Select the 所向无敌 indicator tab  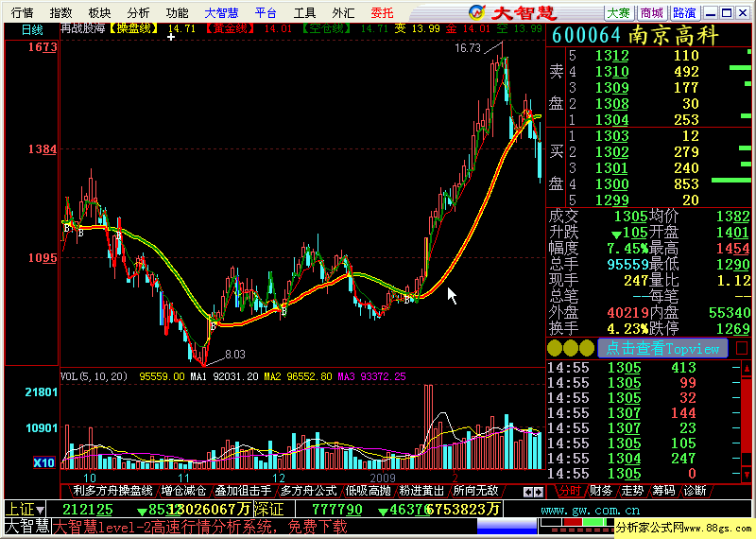click(475, 491)
